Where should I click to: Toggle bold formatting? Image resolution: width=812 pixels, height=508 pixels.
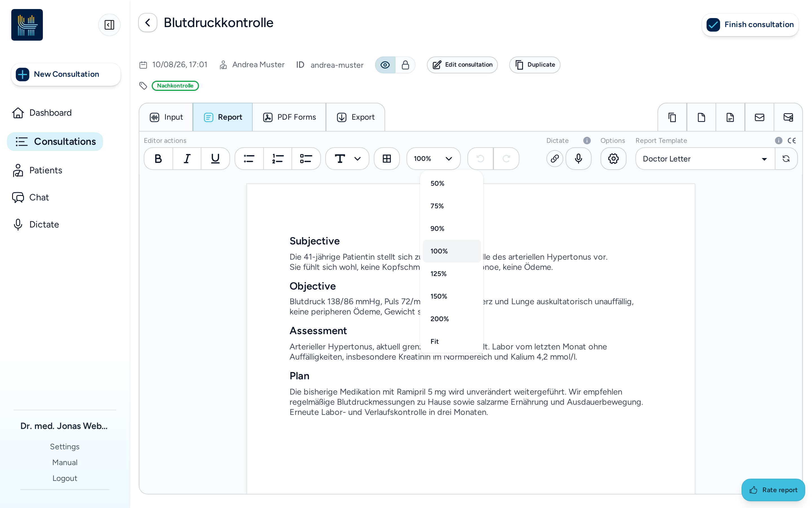coord(158,159)
